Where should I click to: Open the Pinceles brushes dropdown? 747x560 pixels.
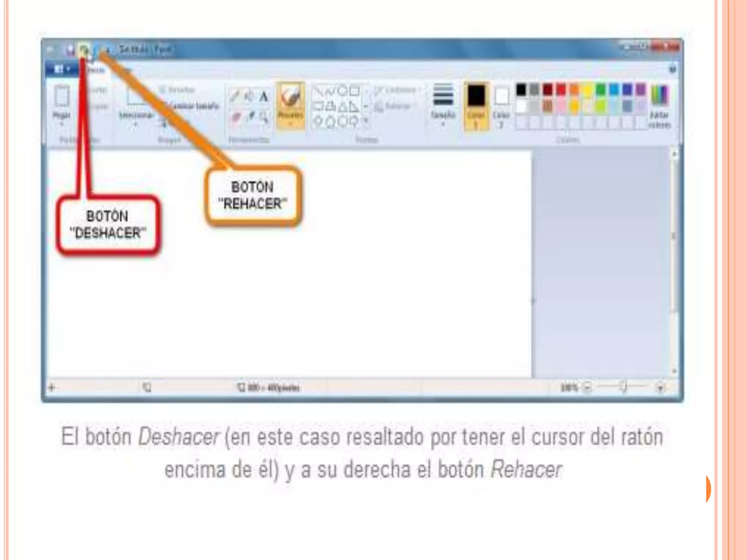[290, 120]
